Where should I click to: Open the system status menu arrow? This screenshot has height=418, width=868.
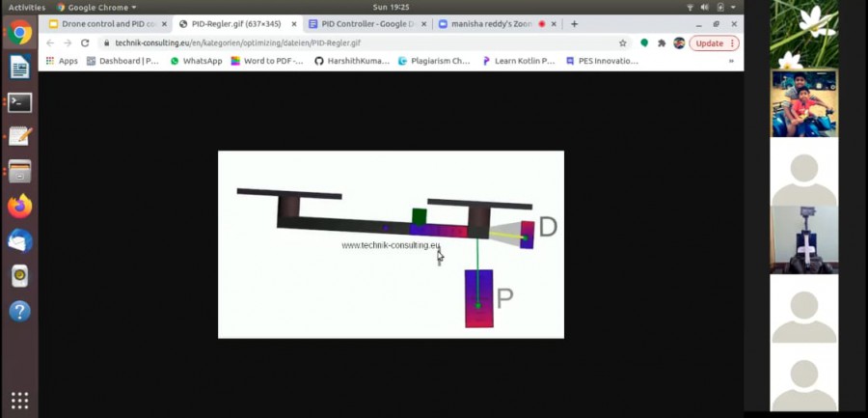point(732,7)
